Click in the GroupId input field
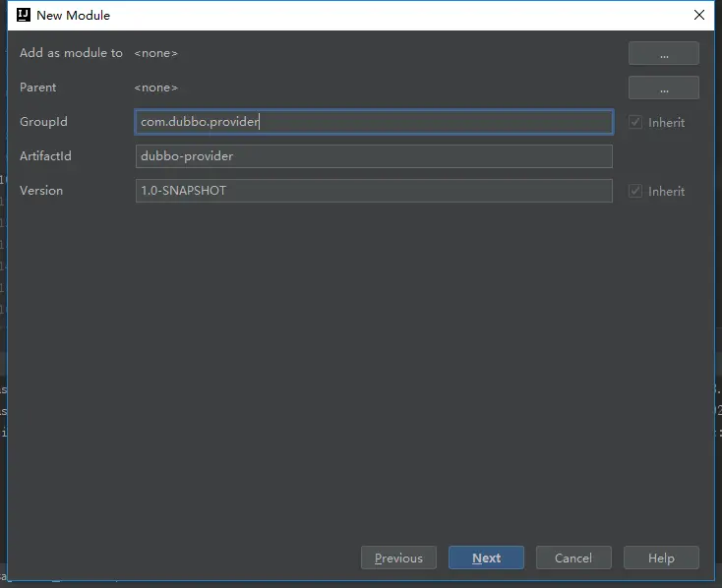The width and height of the screenshot is (722, 588). point(374,122)
